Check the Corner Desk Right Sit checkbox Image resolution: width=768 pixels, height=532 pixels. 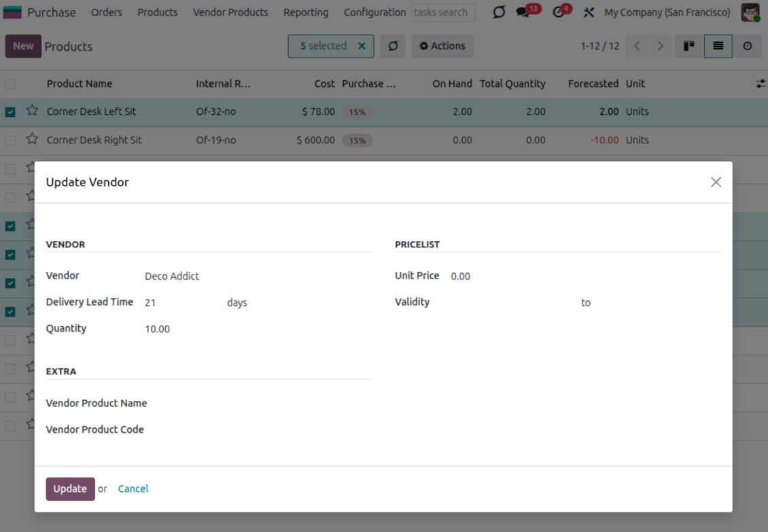pos(10,141)
